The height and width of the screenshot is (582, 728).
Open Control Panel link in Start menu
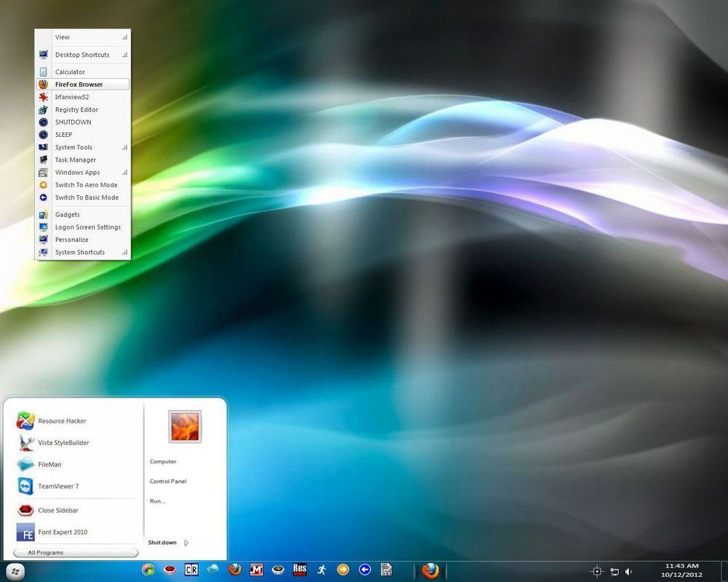(x=168, y=481)
